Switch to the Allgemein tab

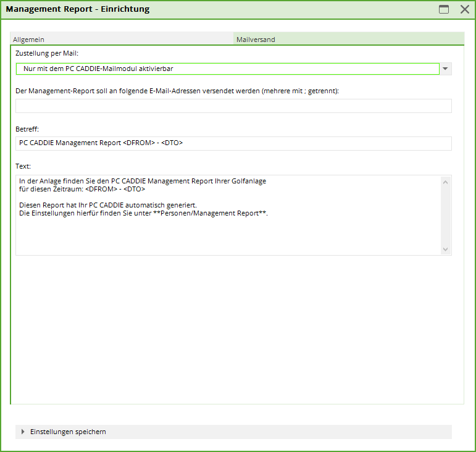tap(122, 39)
